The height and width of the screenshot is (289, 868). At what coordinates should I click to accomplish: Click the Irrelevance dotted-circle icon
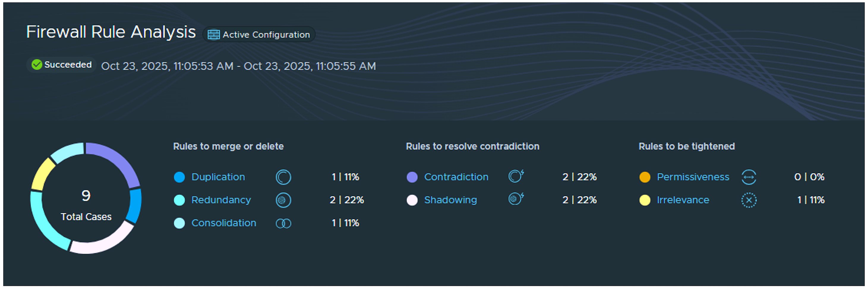pyautogui.click(x=748, y=200)
